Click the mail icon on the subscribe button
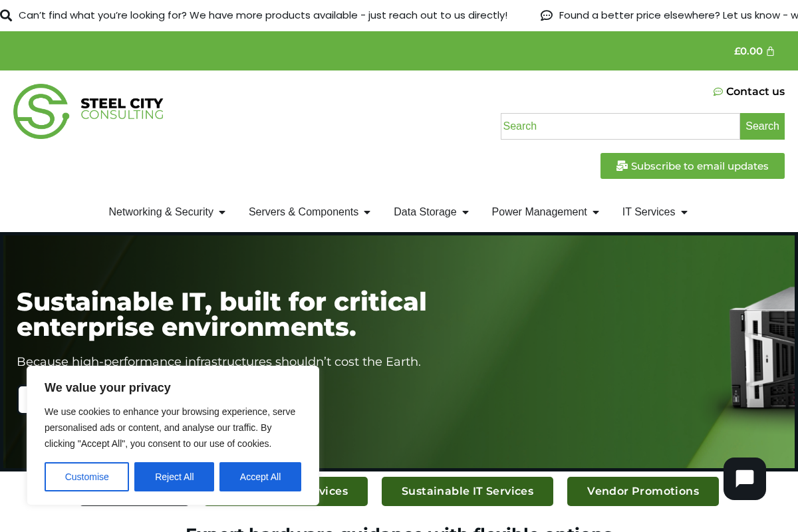798x532 pixels. pyautogui.click(x=622, y=166)
